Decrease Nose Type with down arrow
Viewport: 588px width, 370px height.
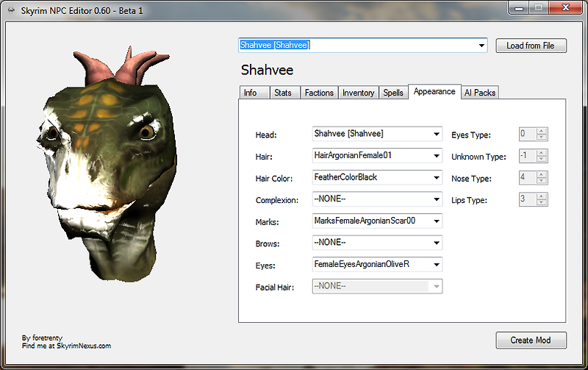point(542,180)
